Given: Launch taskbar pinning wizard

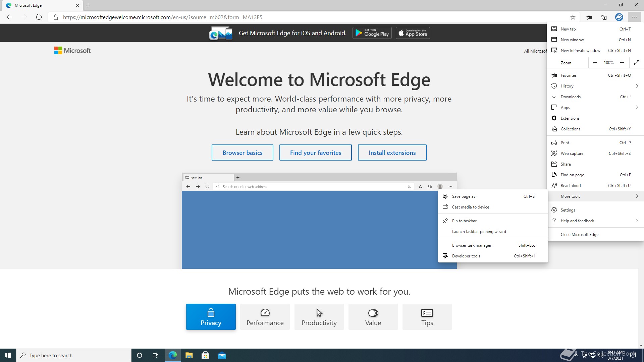Looking at the screenshot, I should 493,232.
